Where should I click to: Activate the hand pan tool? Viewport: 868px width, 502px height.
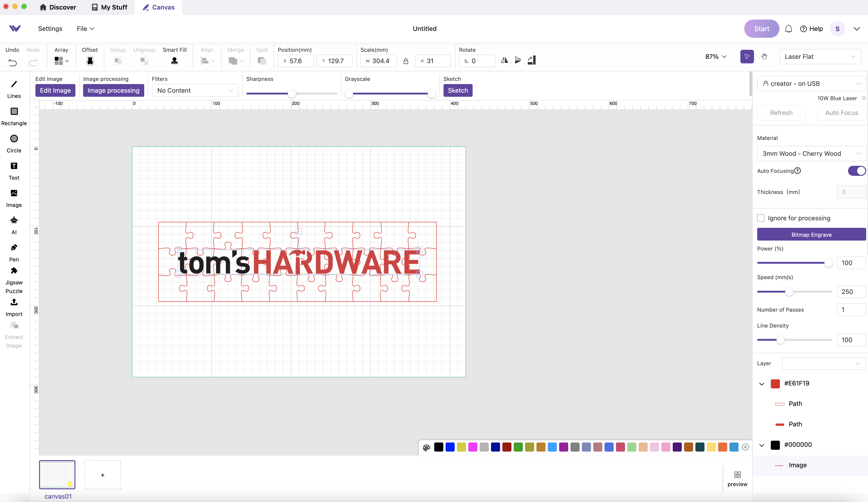(x=764, y=57)
